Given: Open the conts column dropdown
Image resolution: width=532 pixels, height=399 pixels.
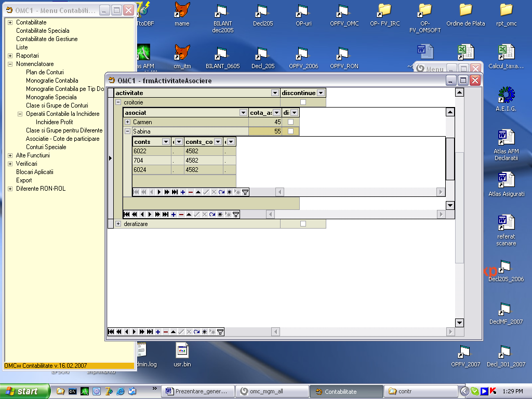Looking at the screenshot, I should pyautogui.click(x=166, y=142).
